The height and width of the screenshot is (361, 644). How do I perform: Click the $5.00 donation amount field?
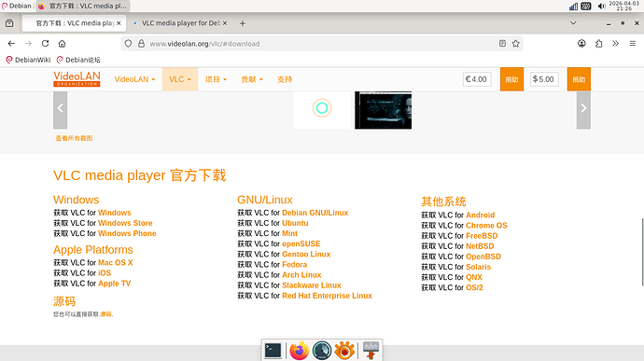click(x=544, y=79)
